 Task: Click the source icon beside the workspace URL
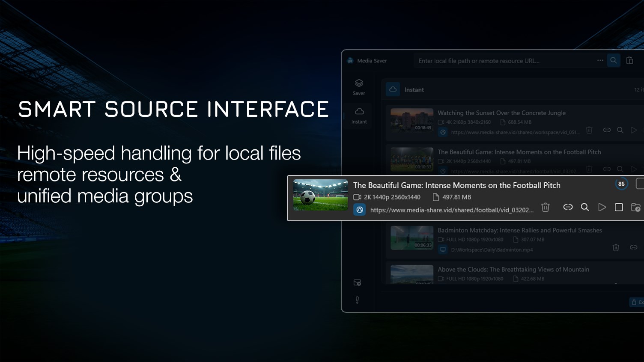(x=443, y=132)
